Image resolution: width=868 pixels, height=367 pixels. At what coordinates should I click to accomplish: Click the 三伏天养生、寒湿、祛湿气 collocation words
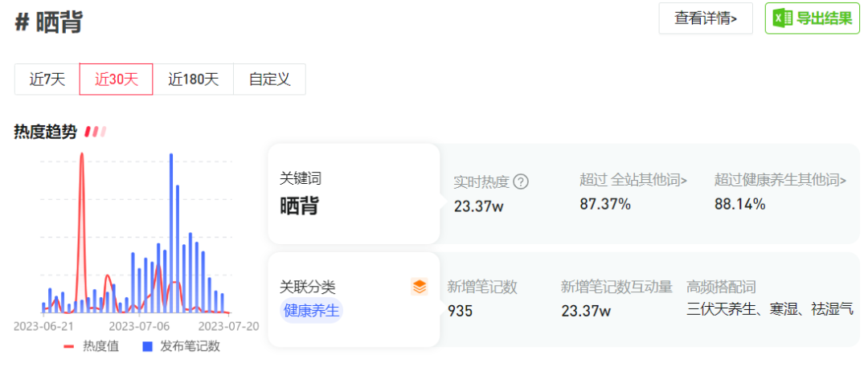[x=770, y=309]
